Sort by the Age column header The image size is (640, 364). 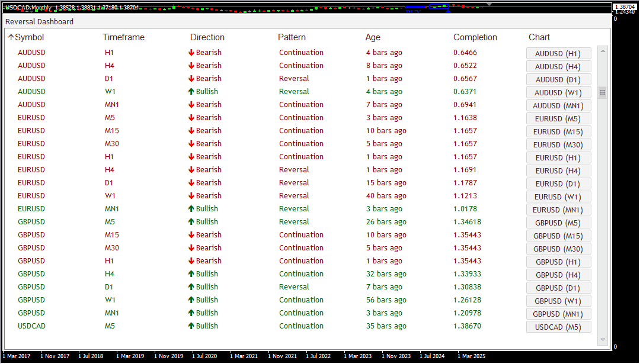[x=373, y=37]
